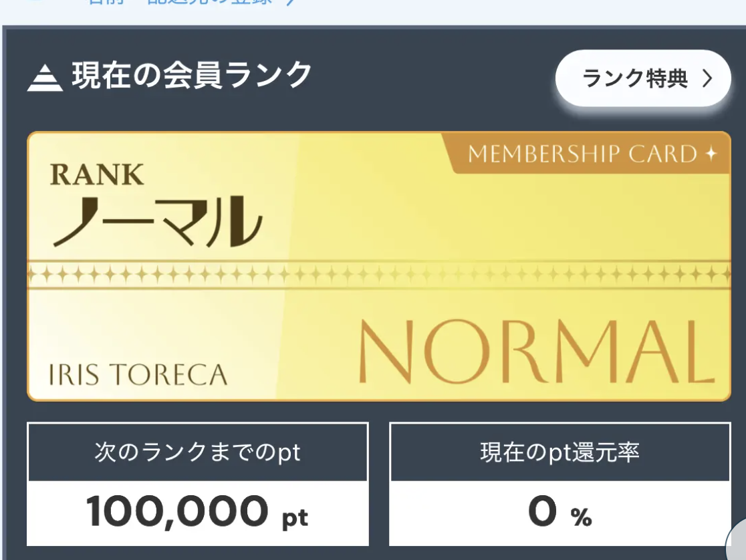Click the 100,000 points value
Viewport: 746px width, 560px height.
[177, 512]
